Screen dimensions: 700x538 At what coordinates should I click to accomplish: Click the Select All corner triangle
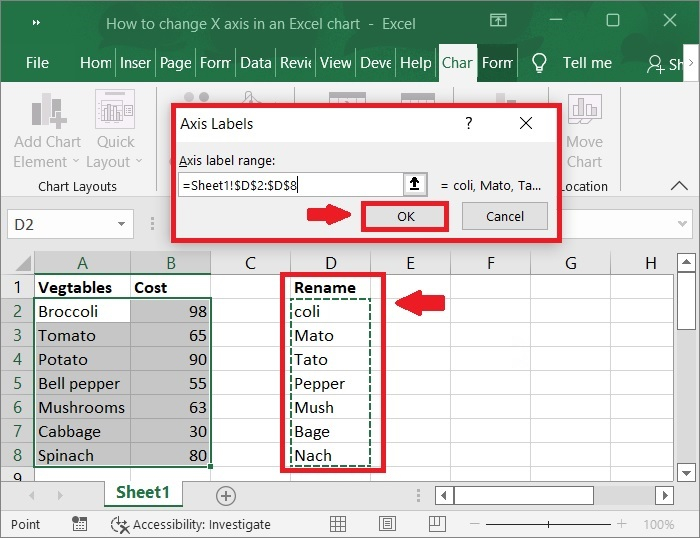coord(23,263)
